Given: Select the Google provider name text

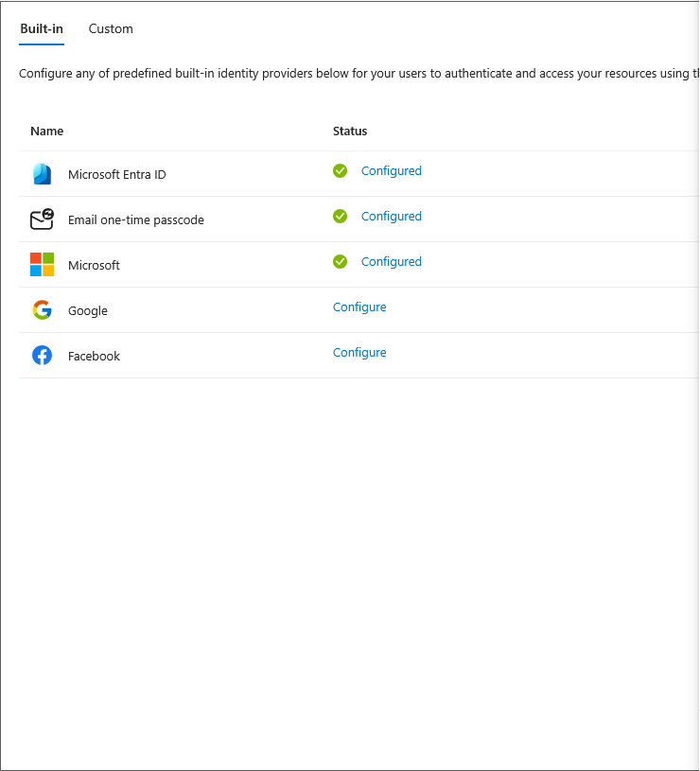Looking at the screenshot, I should [x=87, y=311].
